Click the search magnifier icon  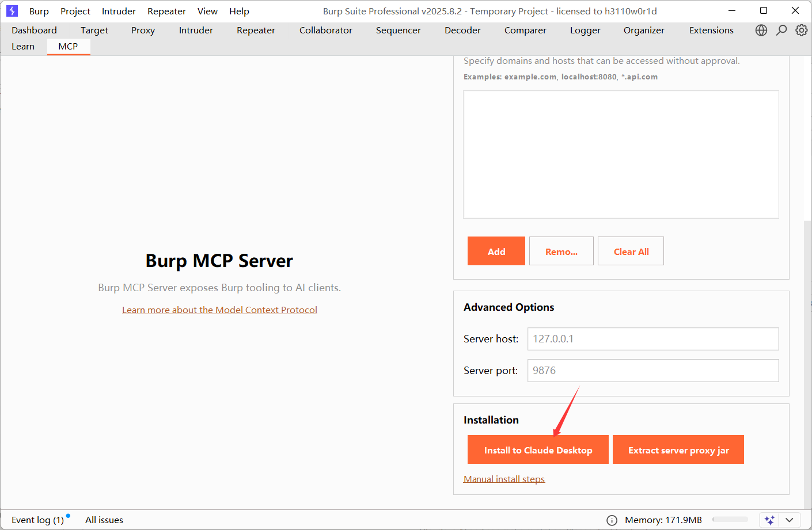click(781, 30)
